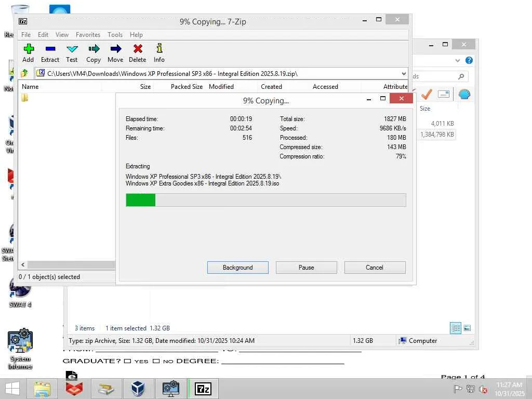Switch Explorer to large icons view
Image resolution: width=532 pixels, height=399 pixels.
pos(467,328)
